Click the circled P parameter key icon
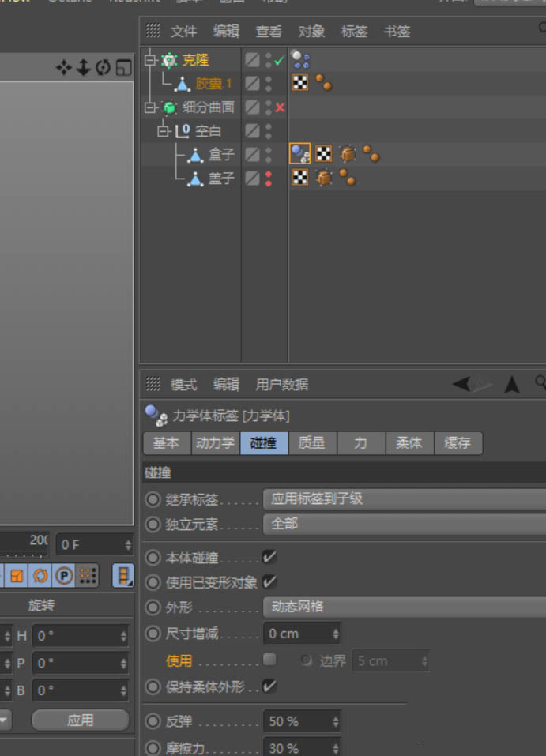Image resolution: width=546 pixels, height=756 pixels. coord(64,576)
